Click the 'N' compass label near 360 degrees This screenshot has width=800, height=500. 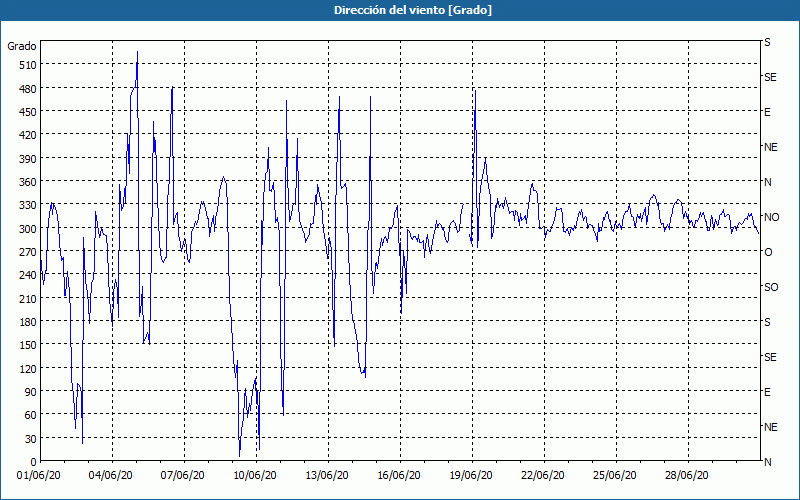pos(767,182)
